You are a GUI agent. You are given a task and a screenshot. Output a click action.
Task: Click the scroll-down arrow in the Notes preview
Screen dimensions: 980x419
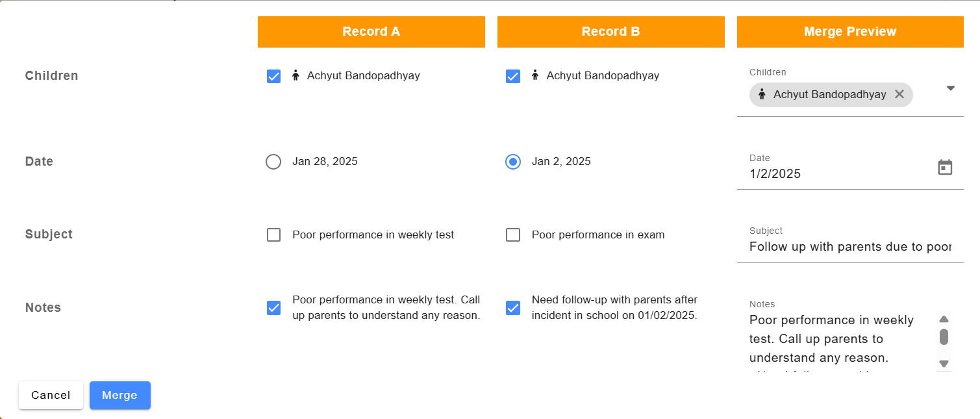click(944, 364)
